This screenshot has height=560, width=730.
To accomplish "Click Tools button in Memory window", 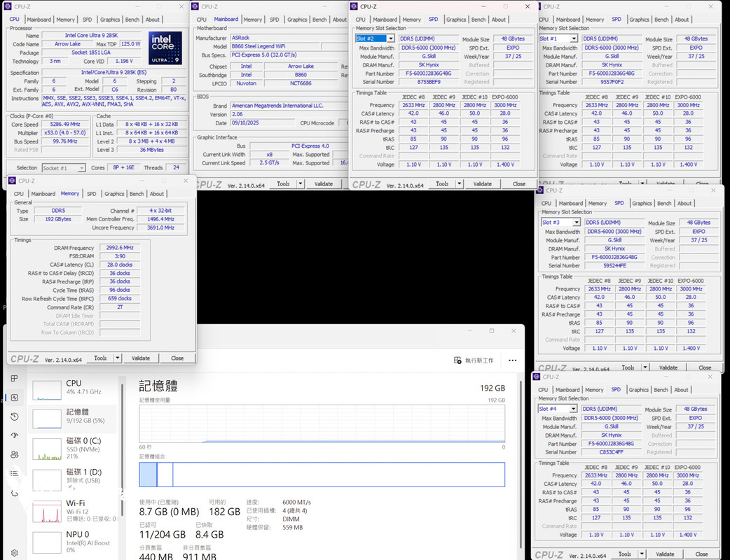I will pyautogui.click(x=101, y=358).
